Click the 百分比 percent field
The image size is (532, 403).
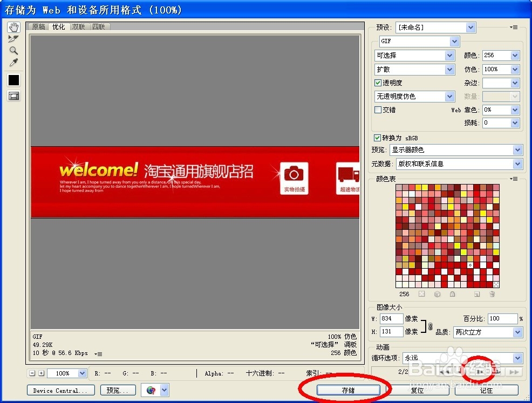tap(503, 319)
